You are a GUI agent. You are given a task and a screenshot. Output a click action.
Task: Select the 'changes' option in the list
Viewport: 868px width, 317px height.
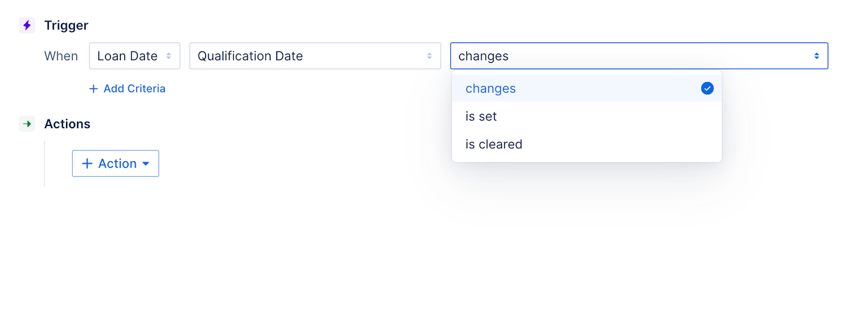point(490,88)
